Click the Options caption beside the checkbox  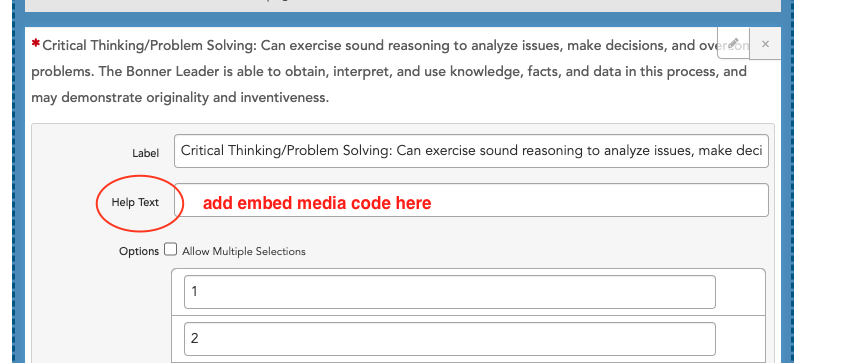pyautogui.click(x=139, y=251)
